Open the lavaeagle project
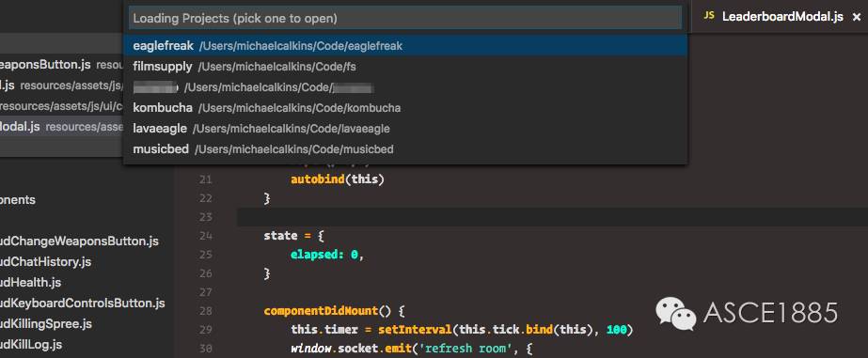 [x=405, y=129]
